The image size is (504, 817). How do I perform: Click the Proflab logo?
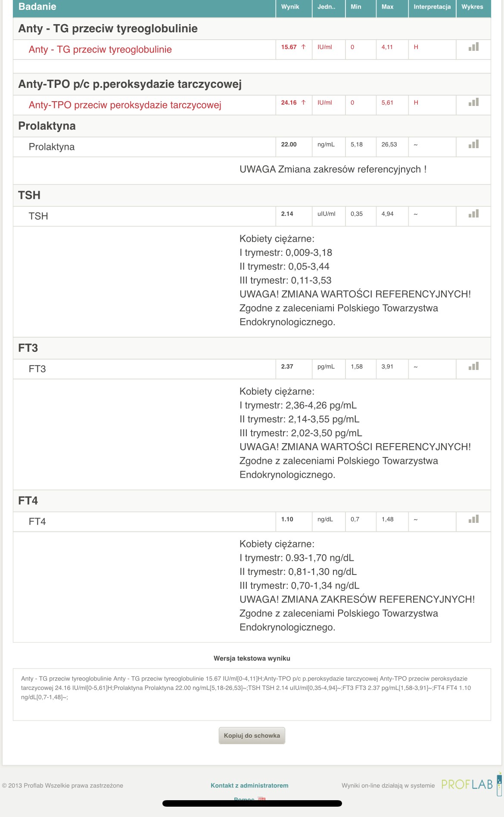(467, 784)
